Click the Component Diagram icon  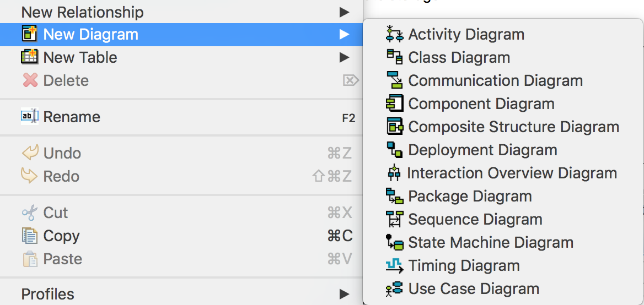click(x=395, y=104)
